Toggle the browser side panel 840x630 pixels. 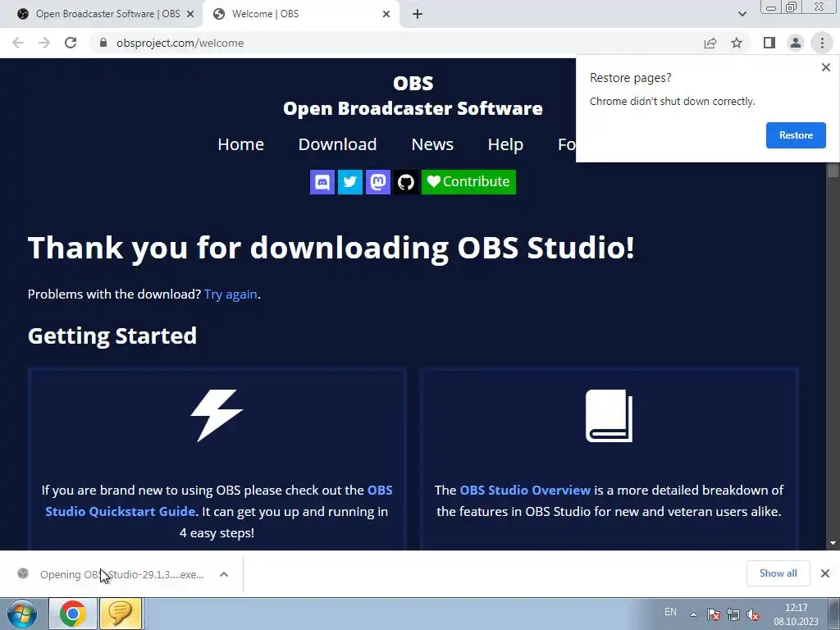click(x=769, y=43)
